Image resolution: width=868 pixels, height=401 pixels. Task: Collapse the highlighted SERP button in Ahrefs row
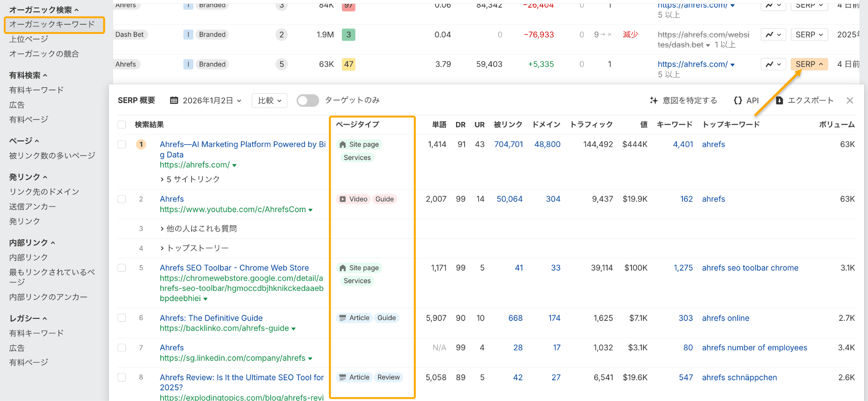809,64
